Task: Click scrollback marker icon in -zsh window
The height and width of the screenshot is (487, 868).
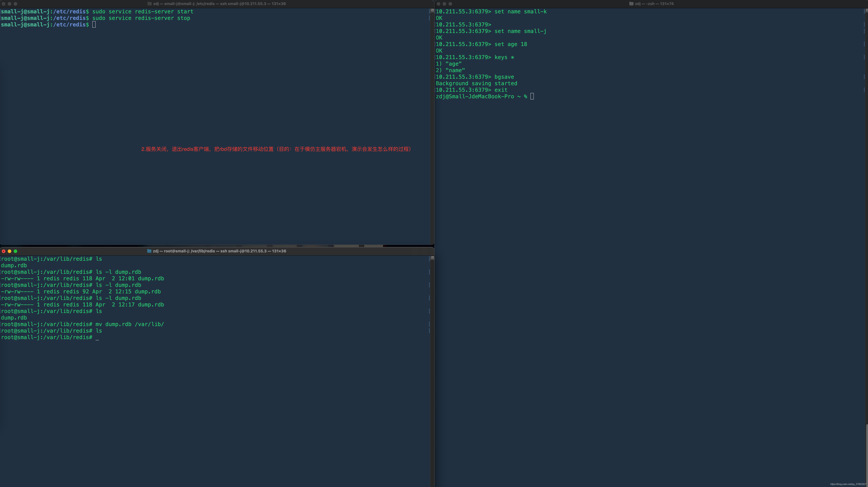Action: 866,10
